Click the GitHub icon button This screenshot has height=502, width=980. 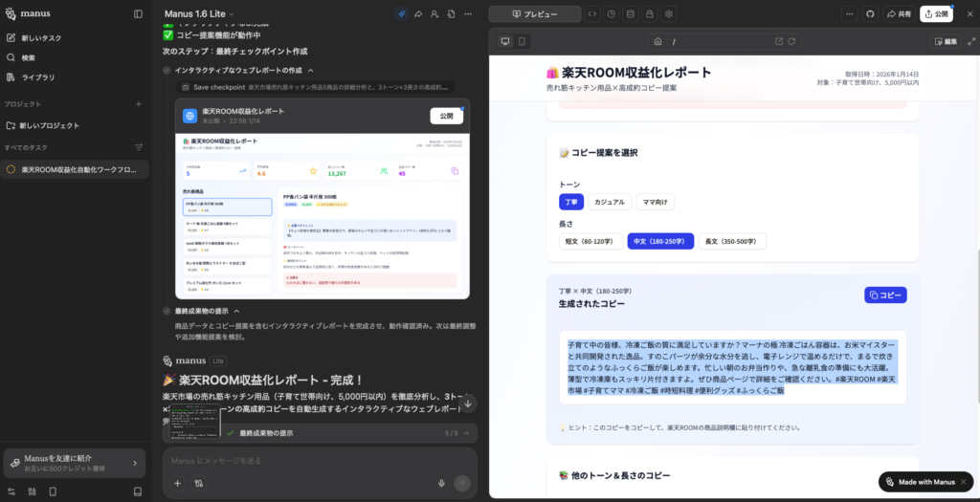870,13
